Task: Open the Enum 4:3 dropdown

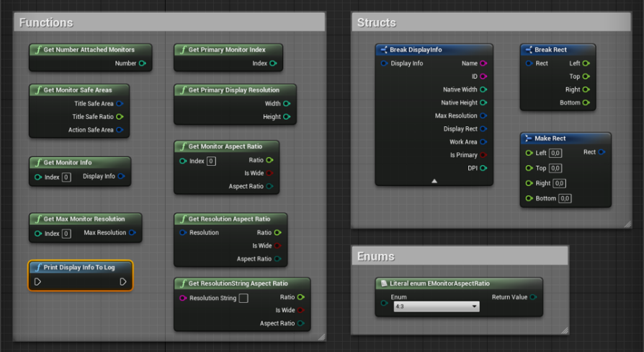Action: [437, 307]
